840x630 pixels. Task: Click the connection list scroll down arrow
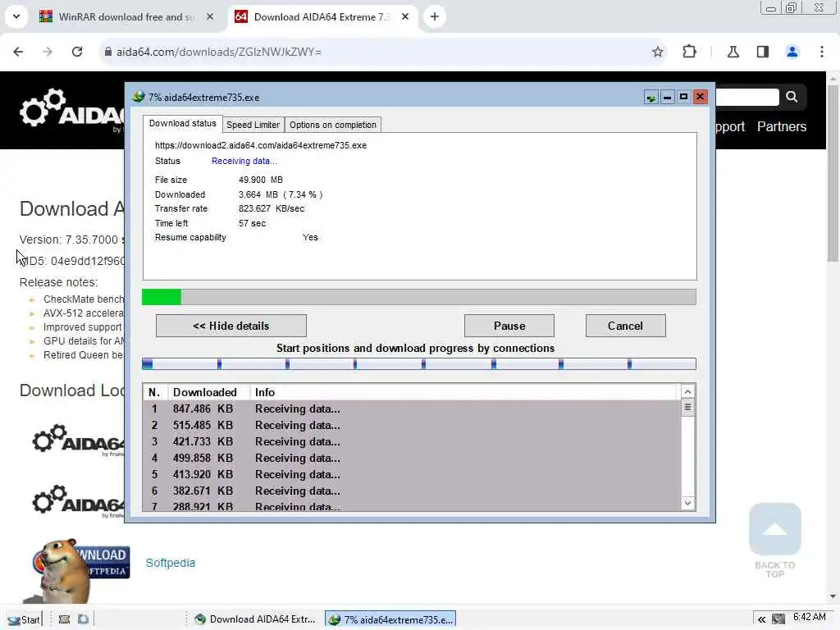click(x=688, y=503)
